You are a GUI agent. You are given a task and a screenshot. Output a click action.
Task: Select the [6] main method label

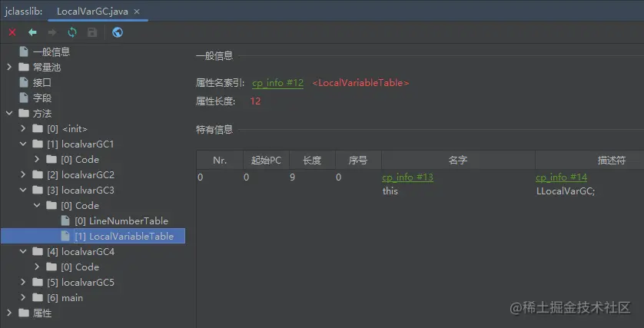[x=65, y=297]
